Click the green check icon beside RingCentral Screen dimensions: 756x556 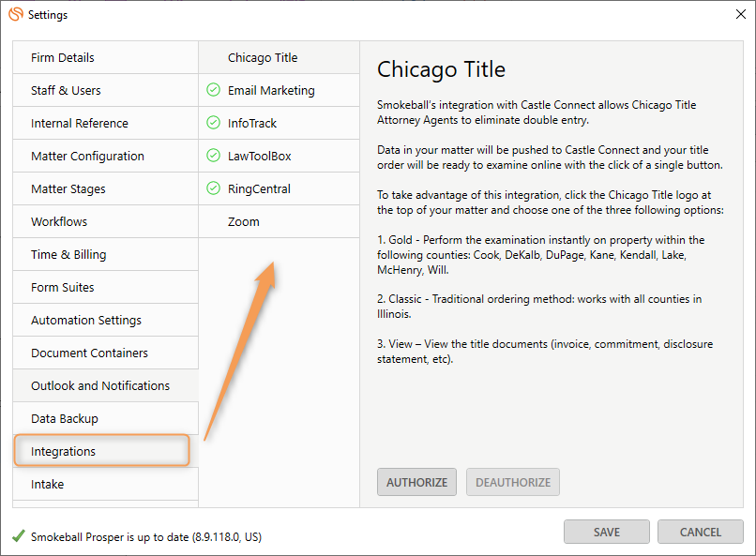(x=213, y=188)
